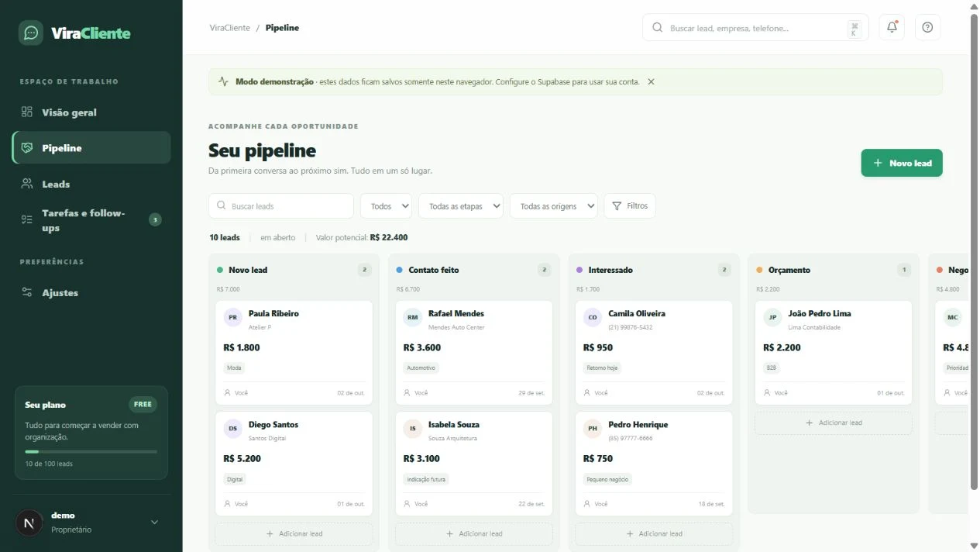Click the demo user avatar
This screenshot has width=980, height=552.
pyautogui.click(x=29, y=523)
